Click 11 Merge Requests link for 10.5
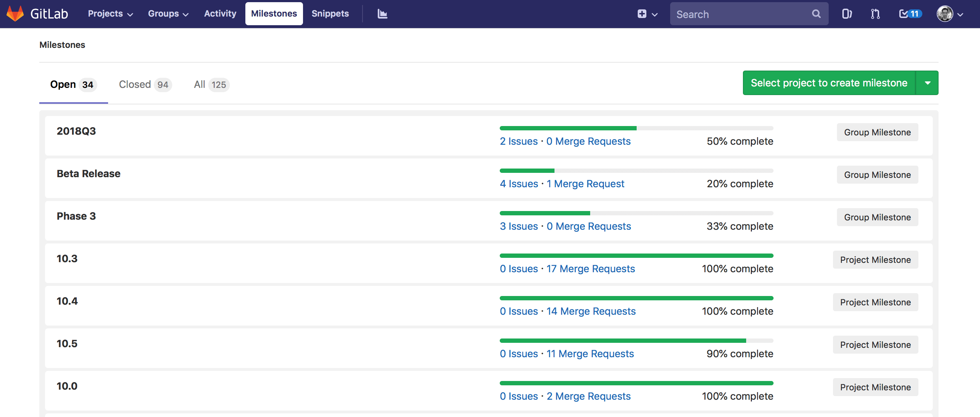 point(591,354)
